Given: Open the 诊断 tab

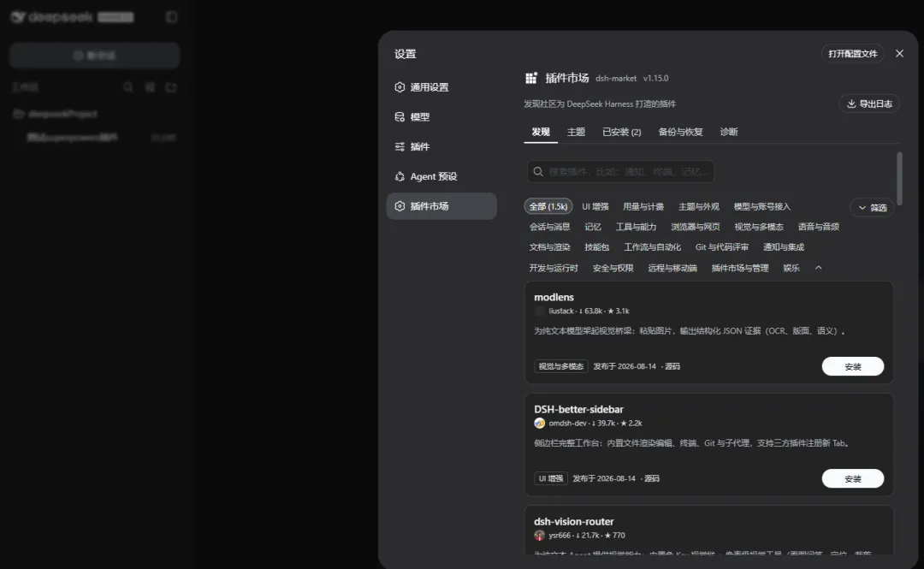Looking at the screenshot, I should [729, 132].
